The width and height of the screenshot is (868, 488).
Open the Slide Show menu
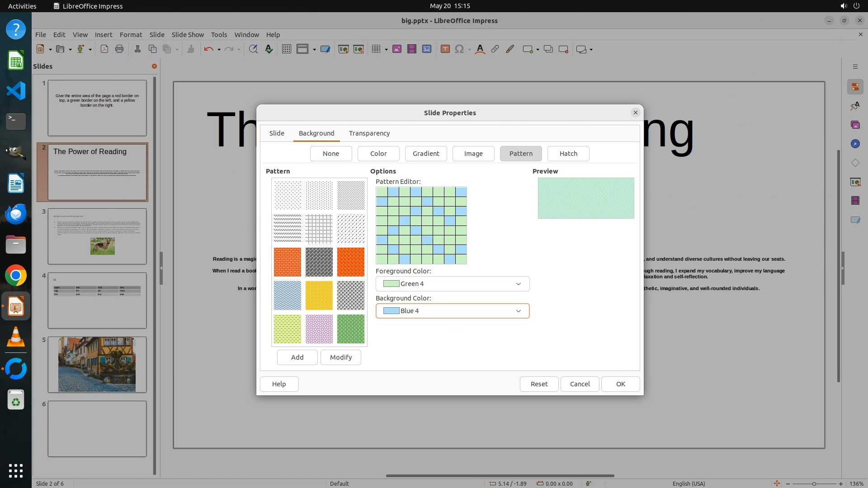188,34
